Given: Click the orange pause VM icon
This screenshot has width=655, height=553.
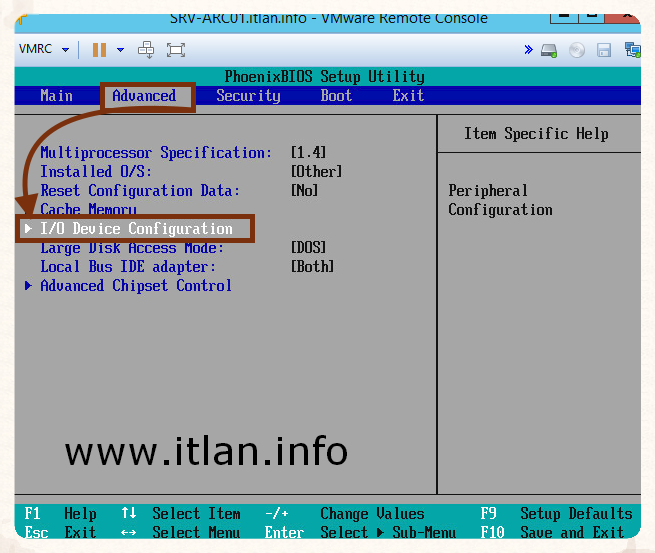Looking at the screenshot, I should coord(99,49).
